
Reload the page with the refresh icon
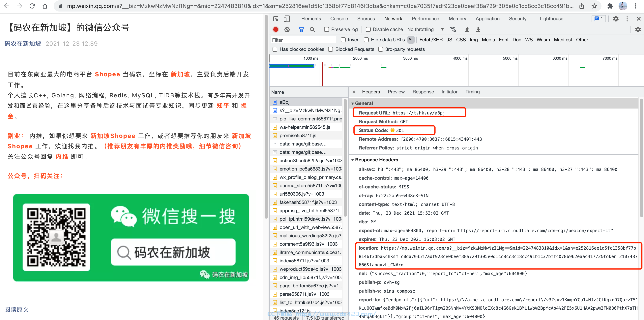coord(32,6)
